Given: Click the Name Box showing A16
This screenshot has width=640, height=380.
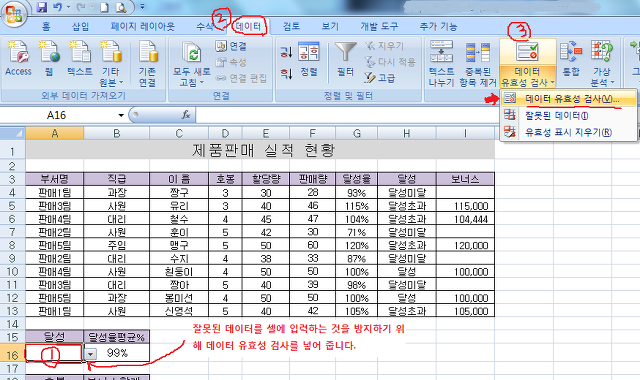Looking at the screenshot, I should tap(57, 116).
